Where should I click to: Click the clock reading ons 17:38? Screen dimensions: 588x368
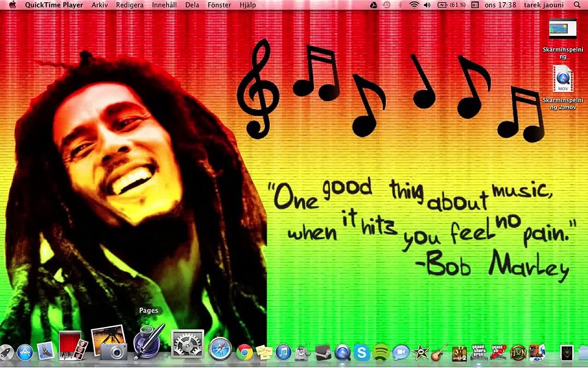[x=500, y=5]
